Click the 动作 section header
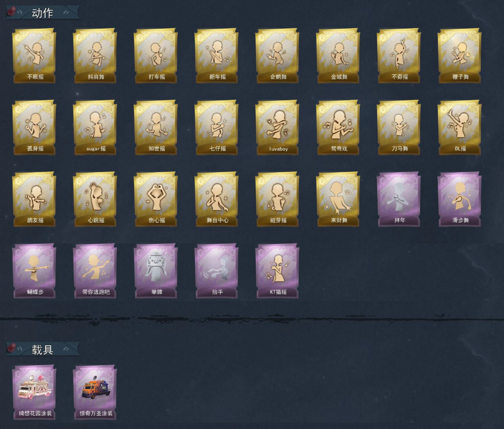 [x=43, y=13]
